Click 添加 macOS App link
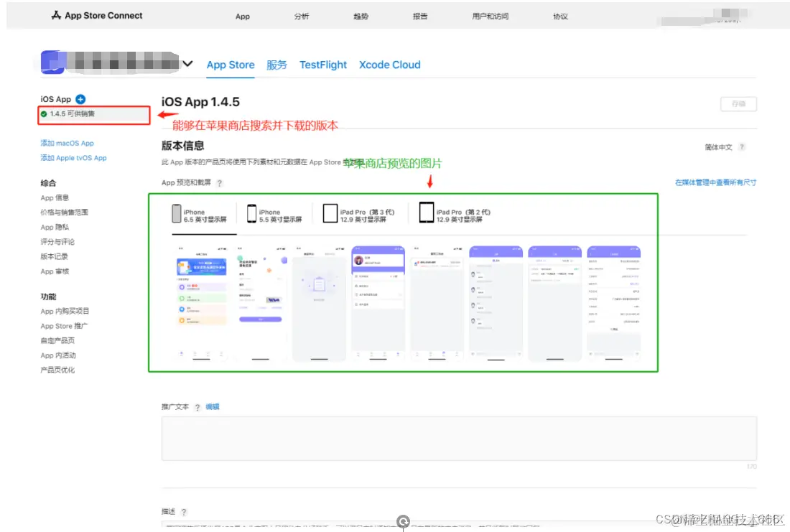The height and width of the screenshot is (532, 790). (x=67, y=144)
